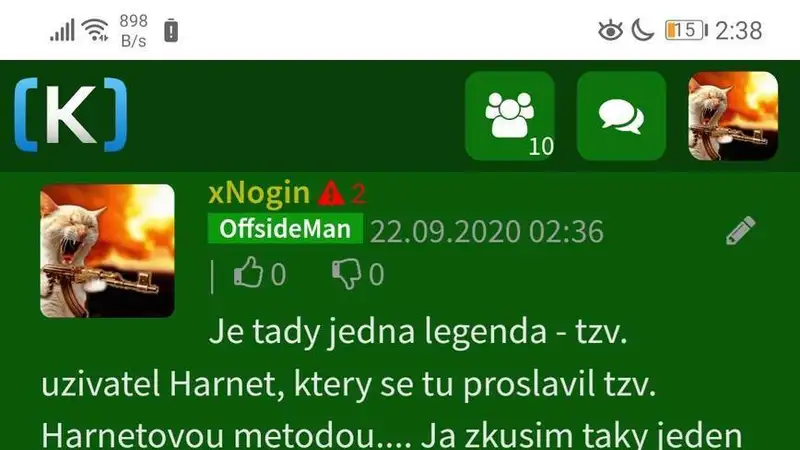Click the OffsideMan green badge
This screenshot has height=450, width=800.
285,229
